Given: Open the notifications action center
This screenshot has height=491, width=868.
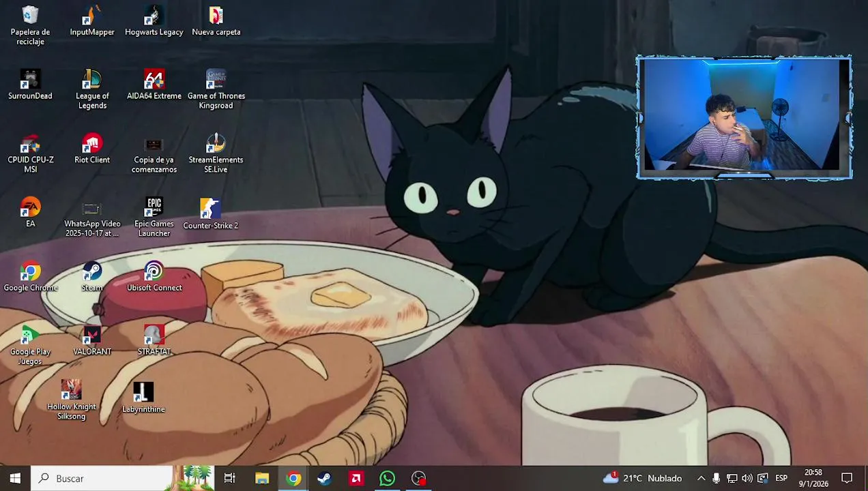Looking at the screenshot, I should click(x=847, y=478).
